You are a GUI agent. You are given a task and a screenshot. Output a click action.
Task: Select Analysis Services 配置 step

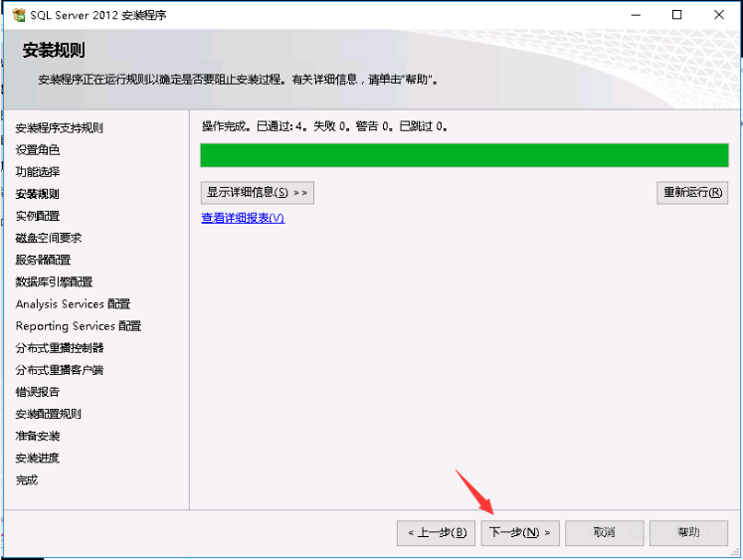(73, 304)
